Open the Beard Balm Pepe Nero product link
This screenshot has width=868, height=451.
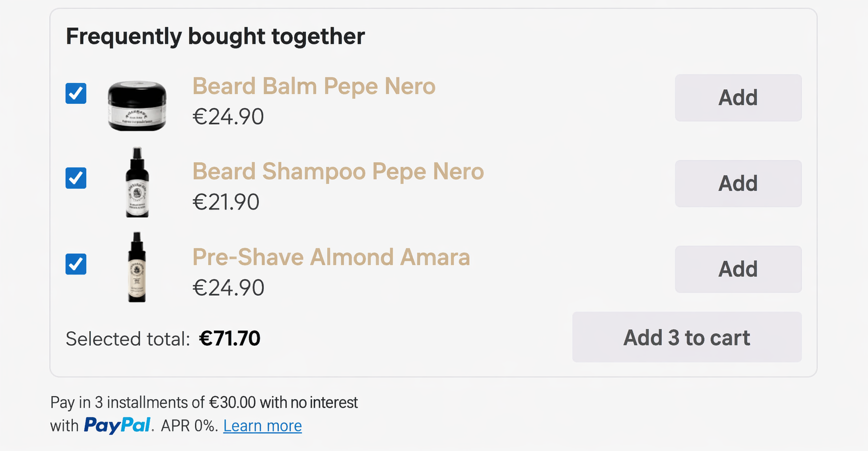(314, 86)
